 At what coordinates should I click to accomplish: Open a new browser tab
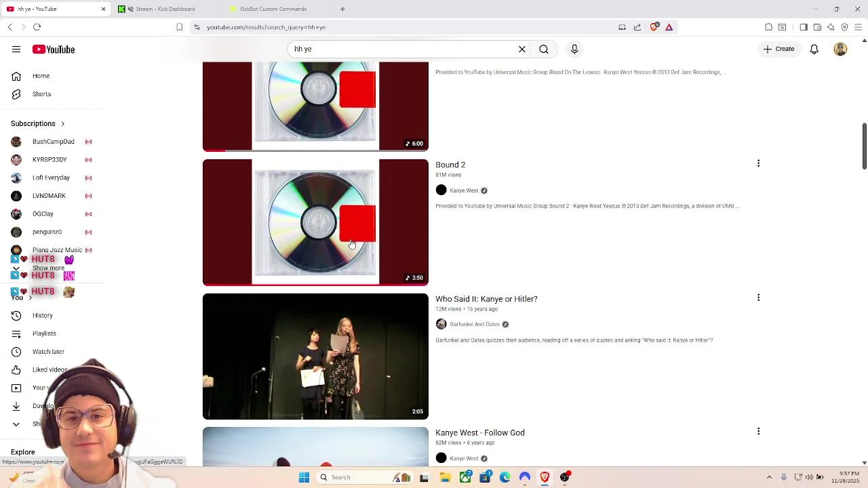pyautogui.click(x=342, y=9)
